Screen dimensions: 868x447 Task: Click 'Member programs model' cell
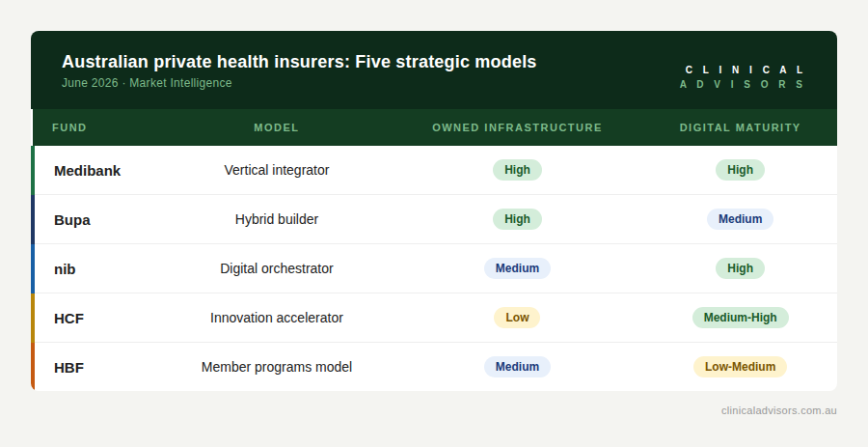[277, 367]
